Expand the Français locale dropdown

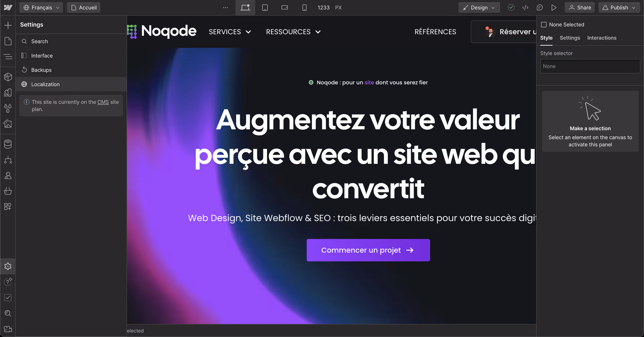41,7
